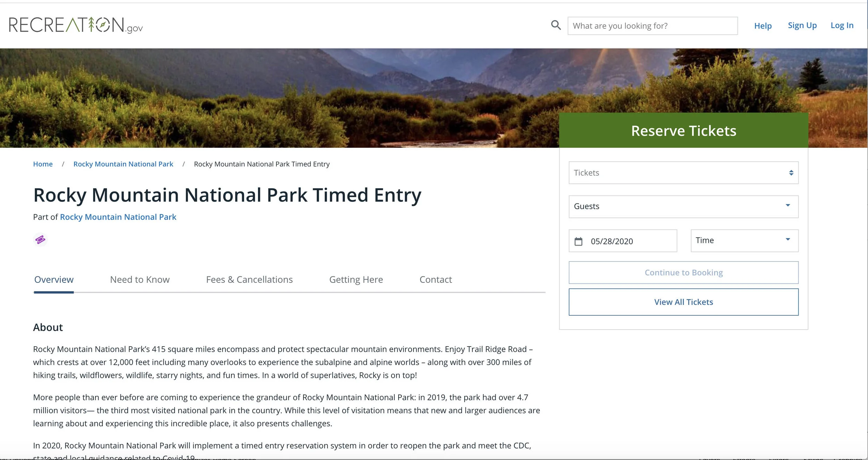Go to the Contact tab
Screen dimensions: 868x460
[x=435, y=280]
